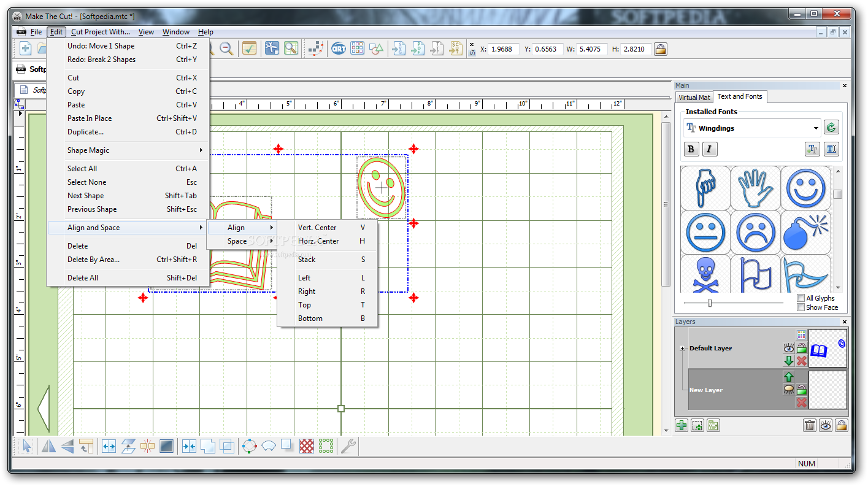The image size is (868, 486).
Task: Open the wrench settings icon
Action: pos(348,446)
